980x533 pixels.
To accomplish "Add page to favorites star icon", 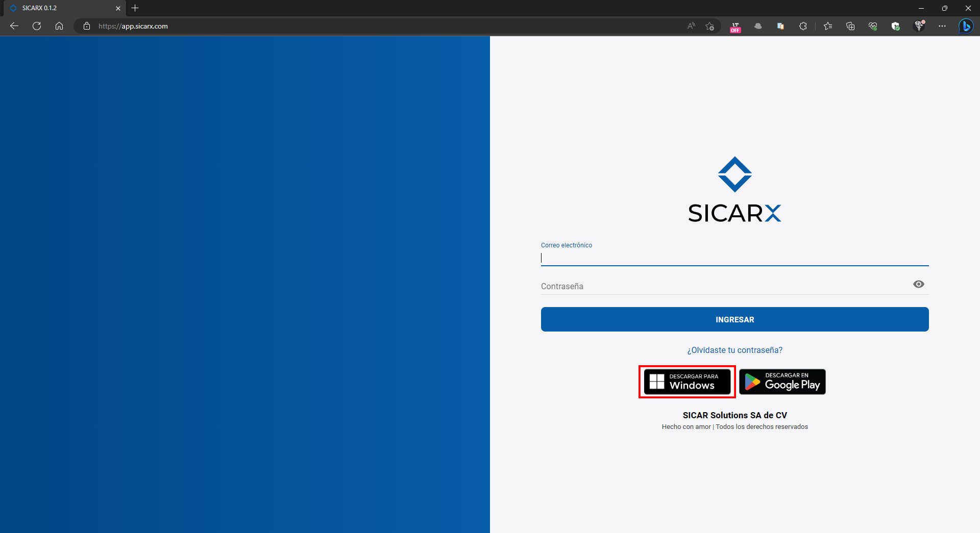I will [x=709, y=26].
